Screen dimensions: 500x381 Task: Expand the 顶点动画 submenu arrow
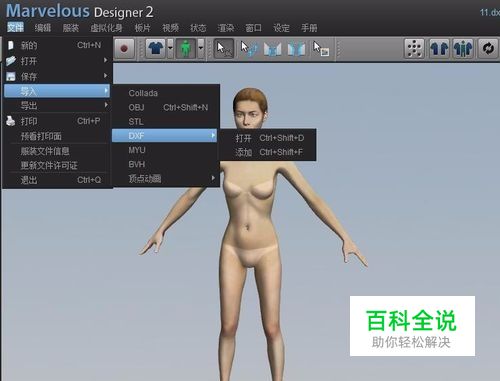pos(213,178)
